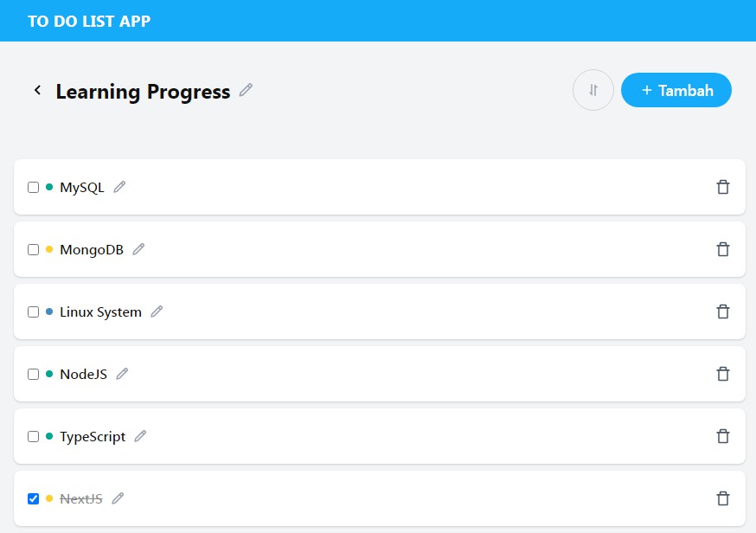Edit the TypeScript task name

point(142,436)
